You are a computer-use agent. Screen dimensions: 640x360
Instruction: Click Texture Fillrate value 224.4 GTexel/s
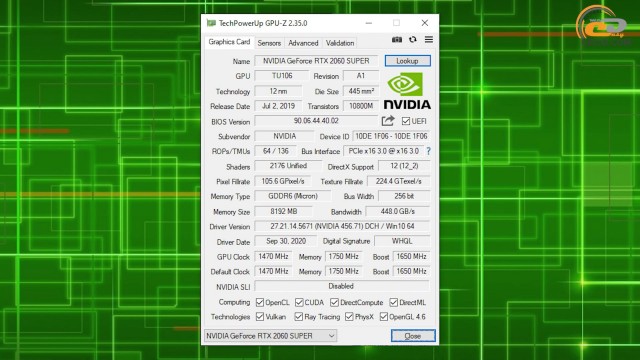[398, 181]
